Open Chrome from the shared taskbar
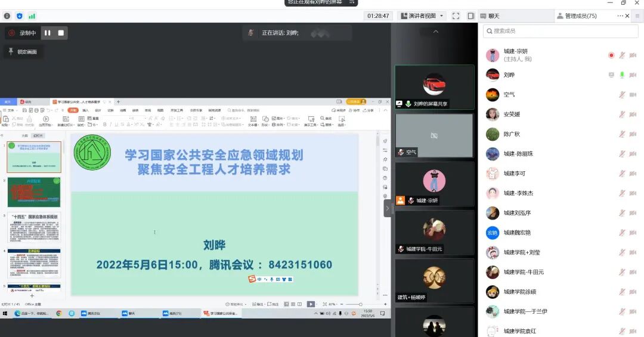 click(58, 313)
